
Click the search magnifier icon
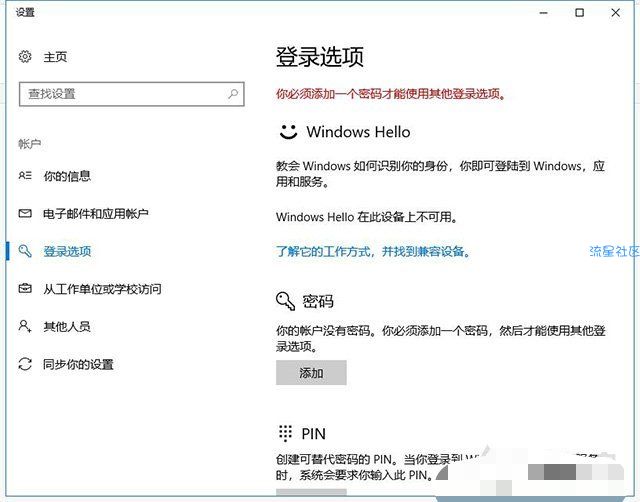233,94
